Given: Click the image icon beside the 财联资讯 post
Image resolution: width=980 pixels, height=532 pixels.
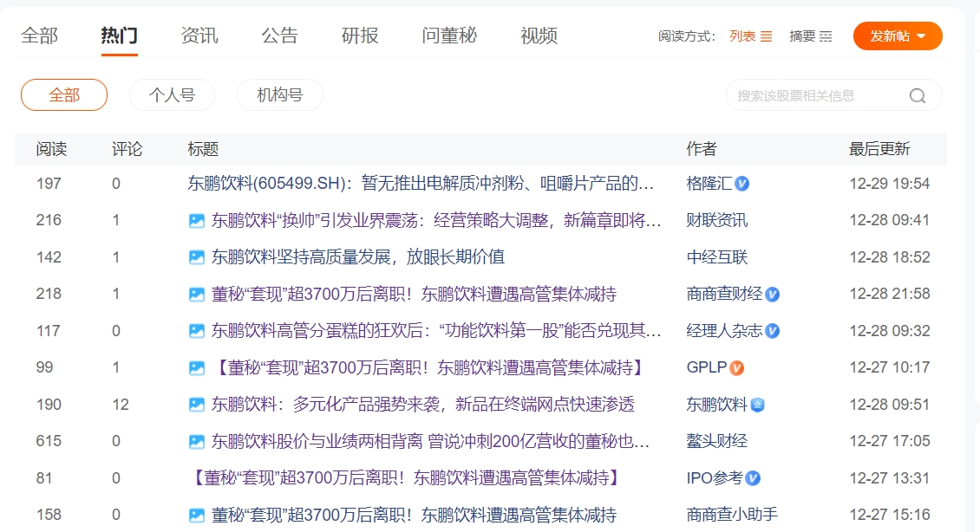Looking at the screenshot, I should coord(196,220).
